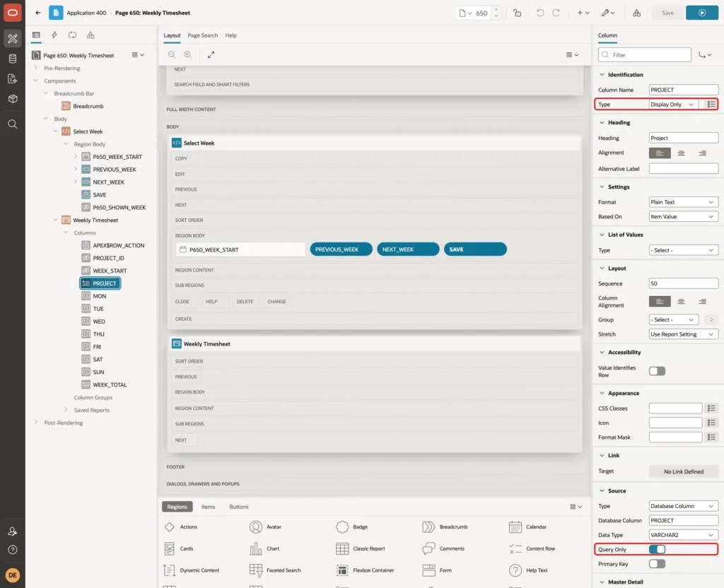Screen dimensions: 724x588
Task: Switch to Processing tab icon
Action: [x=72, y=35]
